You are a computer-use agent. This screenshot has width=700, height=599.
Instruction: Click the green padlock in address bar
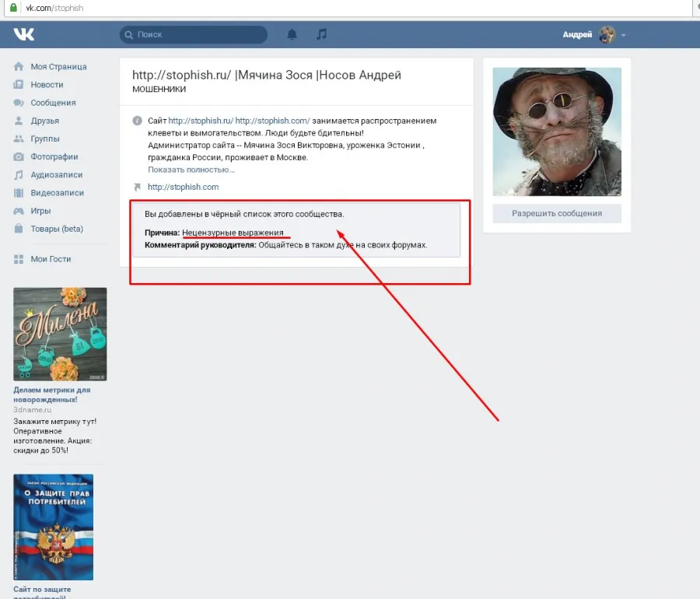click(13, 8)
